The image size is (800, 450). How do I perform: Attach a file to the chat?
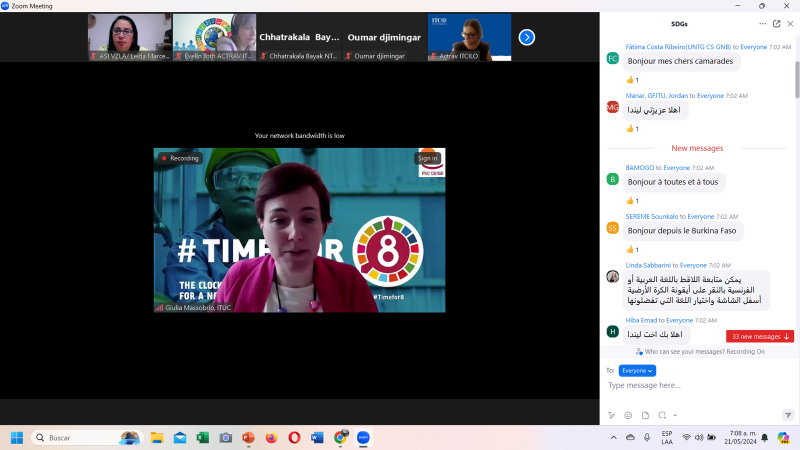(x=645, y=415)
